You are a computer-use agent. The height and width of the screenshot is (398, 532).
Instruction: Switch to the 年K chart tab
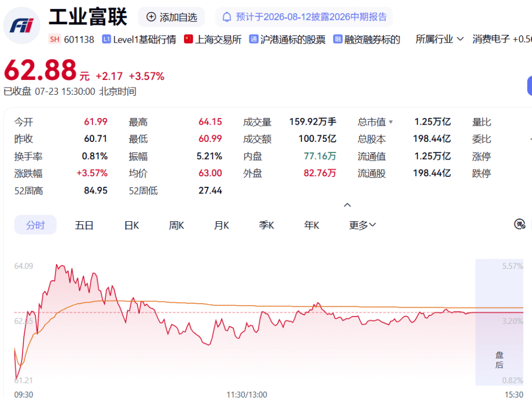pos(311,225)
